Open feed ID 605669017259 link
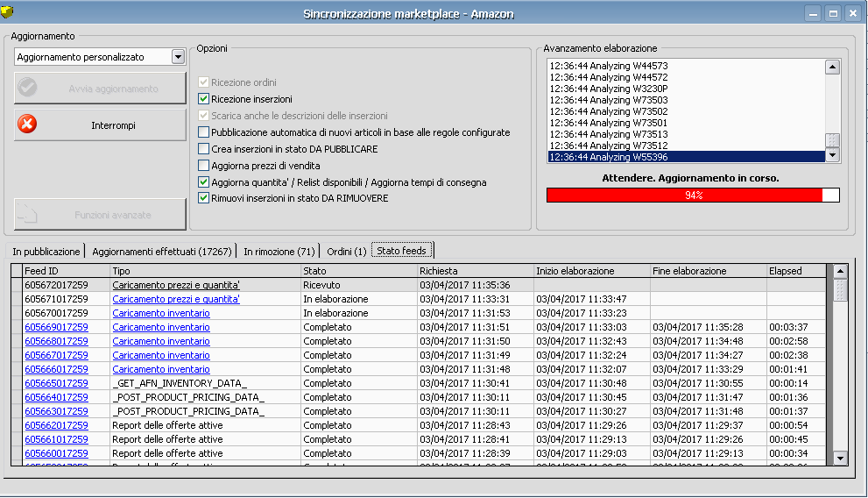This screenshot has height=498, width=868. pyautogui.click(x=56, y=327)
